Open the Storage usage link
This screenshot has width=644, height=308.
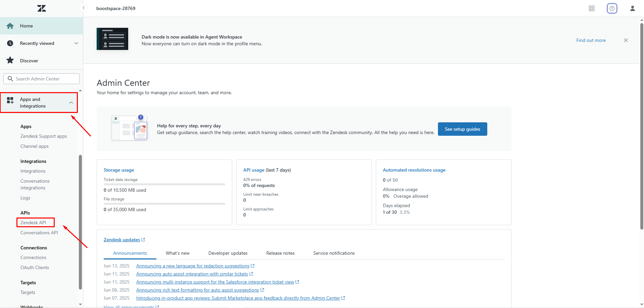(x=119, y=170)
